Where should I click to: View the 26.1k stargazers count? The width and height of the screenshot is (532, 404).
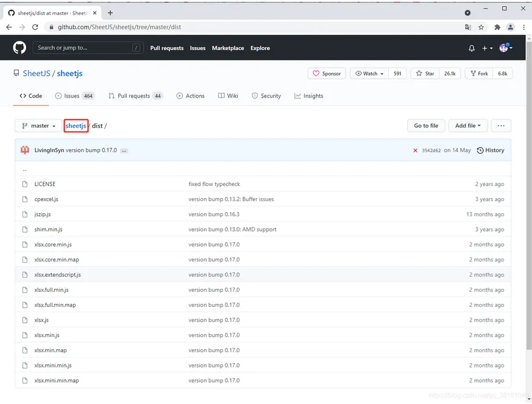[x=450, y=73]
